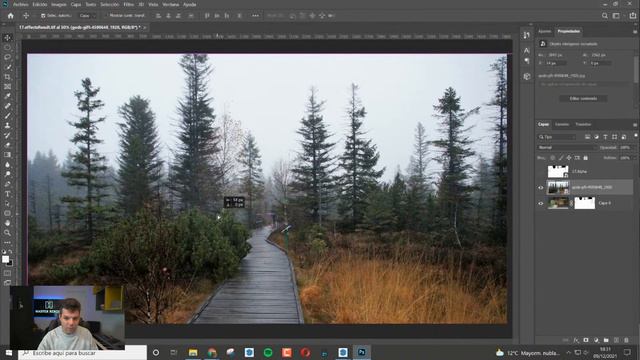This screenshot has width=640, height=360.
Task: Click the add layer mask icon at panel bottom
Action: [586, 340]
